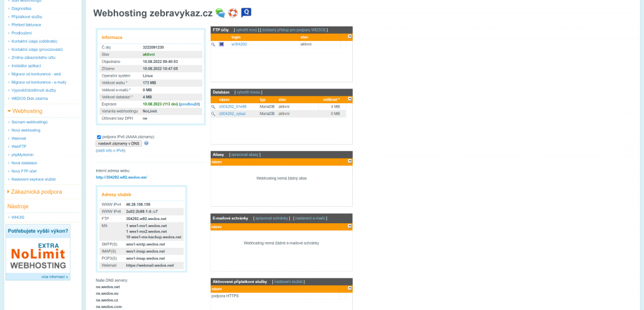Viewport: 644px width, 310px height.
Task: Click prodloužit link in Expirace row
Action: point(189,104)
